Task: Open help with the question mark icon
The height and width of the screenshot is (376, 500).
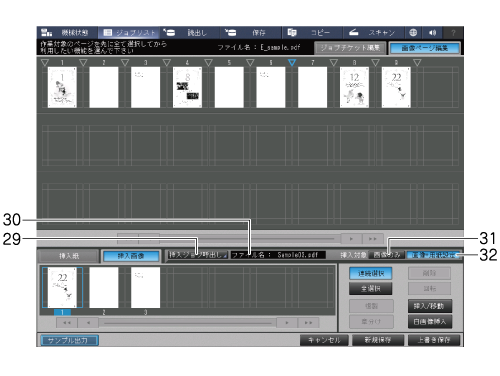Action: [x=453, y=33]
